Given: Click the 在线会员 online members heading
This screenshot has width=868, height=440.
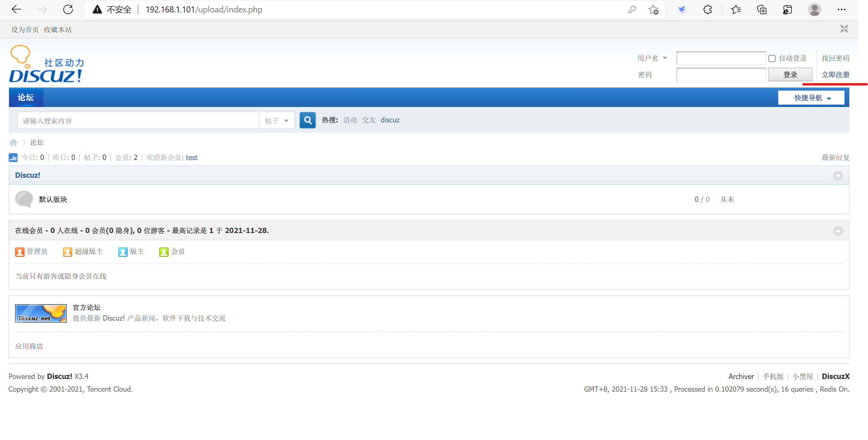Looking at the screenshot, I should (x=142, y=231).
